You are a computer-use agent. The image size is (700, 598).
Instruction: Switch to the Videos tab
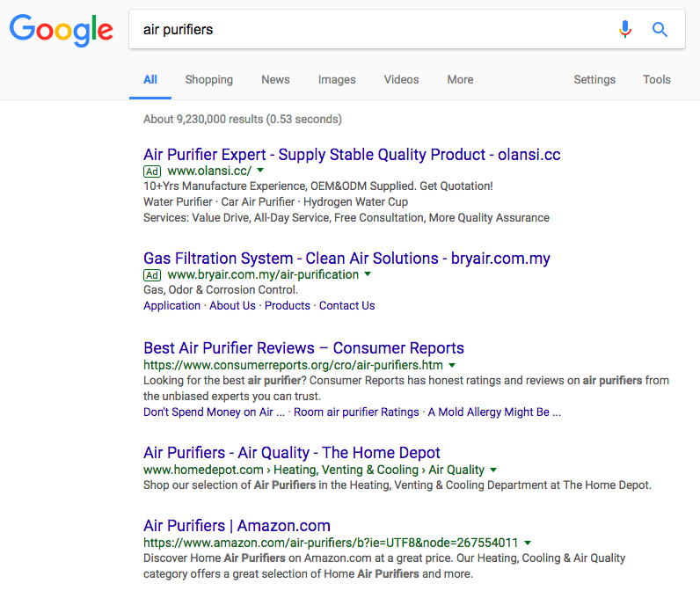tap(401, 79)
